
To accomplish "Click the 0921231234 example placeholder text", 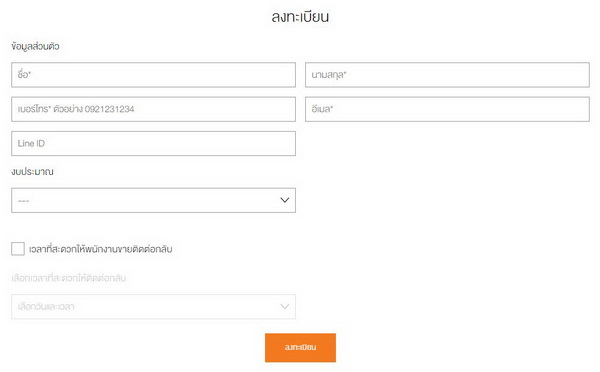I will (109, 109).
